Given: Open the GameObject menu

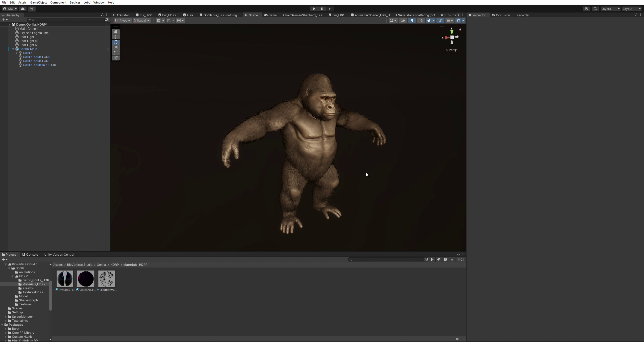Looking at the screenshot, I should pos(38,2).
